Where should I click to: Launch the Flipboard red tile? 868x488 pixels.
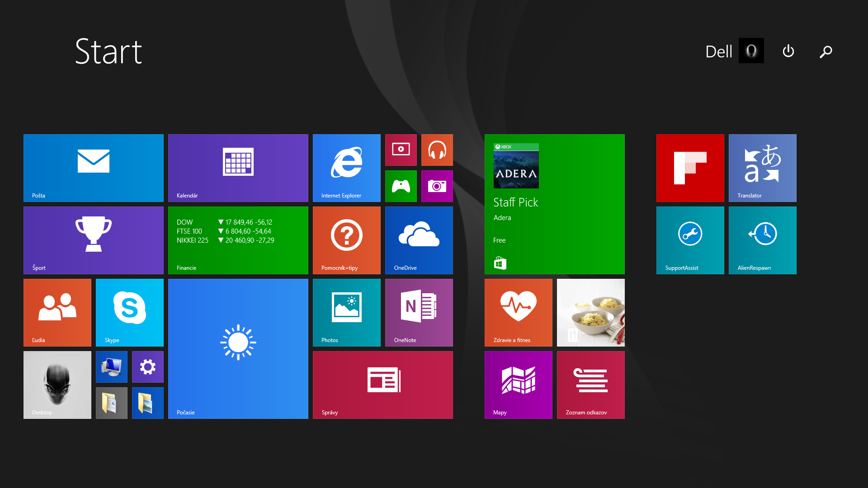coord(690,168)
